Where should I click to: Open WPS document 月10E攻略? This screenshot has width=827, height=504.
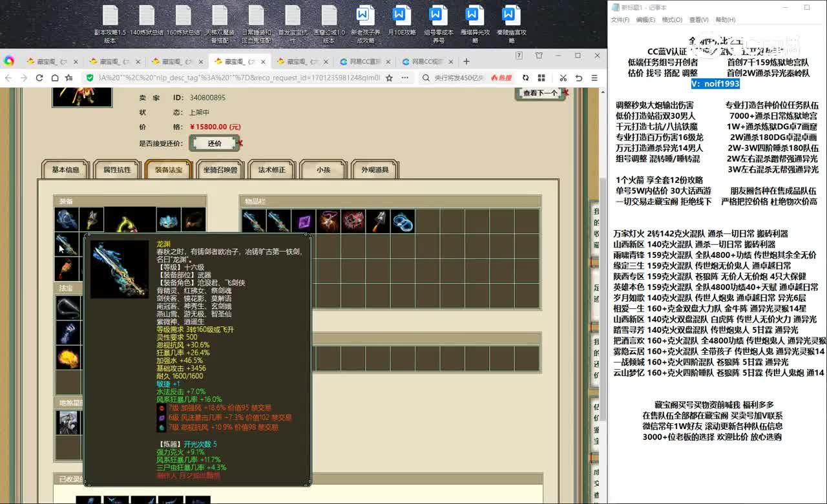coord(402,21)
